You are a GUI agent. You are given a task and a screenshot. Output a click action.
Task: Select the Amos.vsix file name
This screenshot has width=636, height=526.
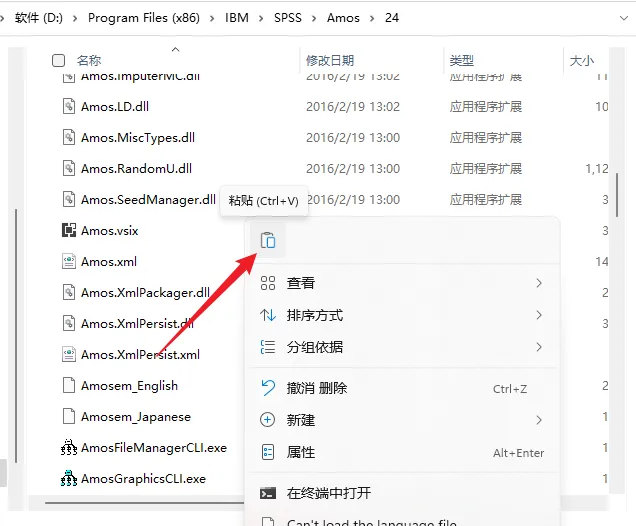coord(110,231)
